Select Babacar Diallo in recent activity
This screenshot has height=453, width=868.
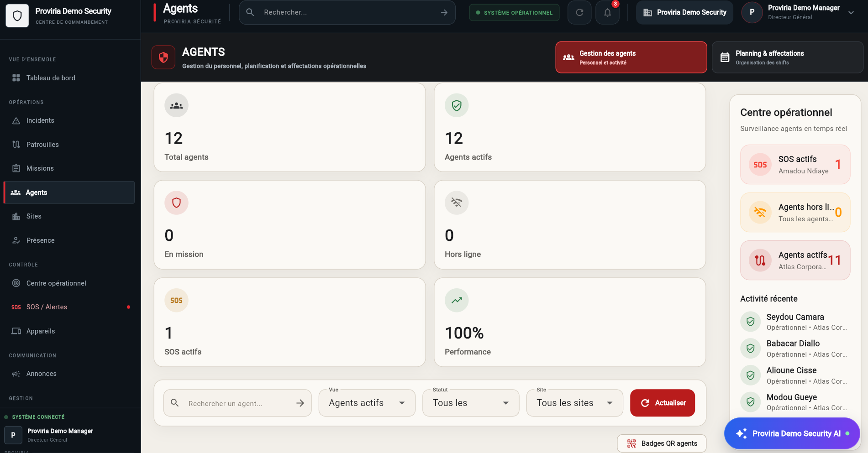[x=795, y=349]
